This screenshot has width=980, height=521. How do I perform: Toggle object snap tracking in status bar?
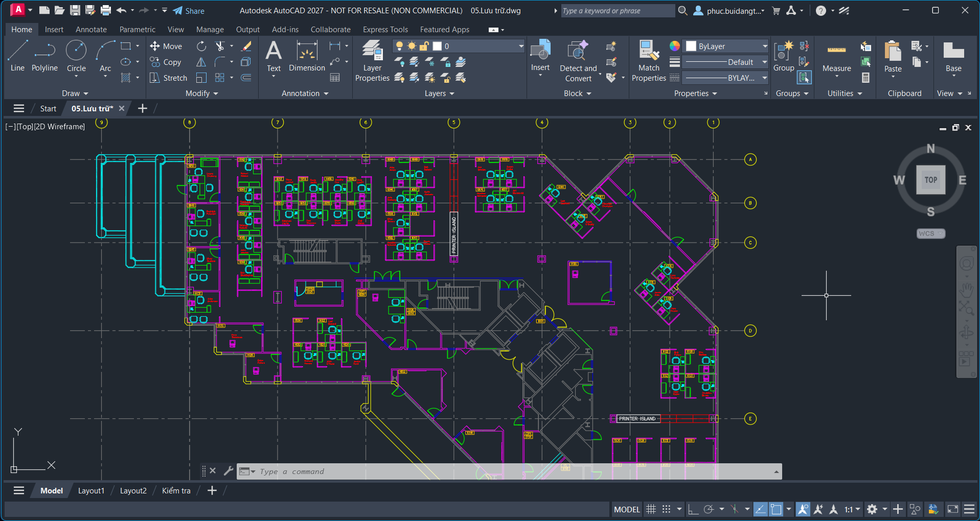pyautogui.click(x=761, y=509)
